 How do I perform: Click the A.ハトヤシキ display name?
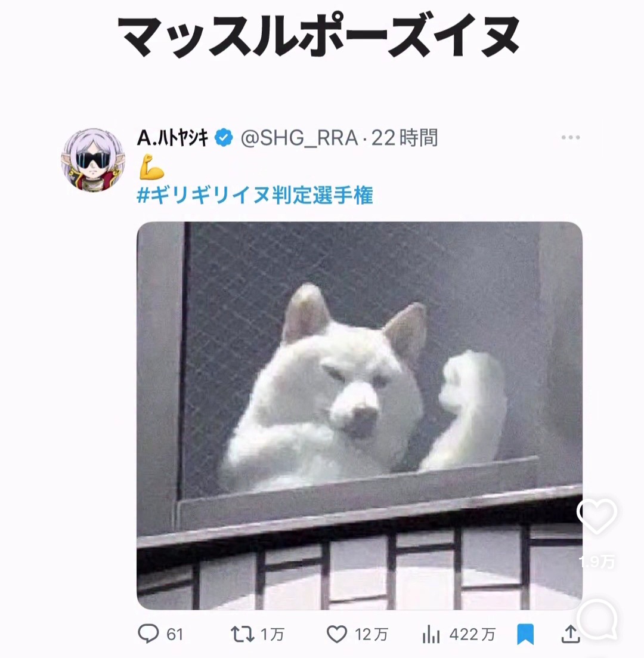point(172,138)
